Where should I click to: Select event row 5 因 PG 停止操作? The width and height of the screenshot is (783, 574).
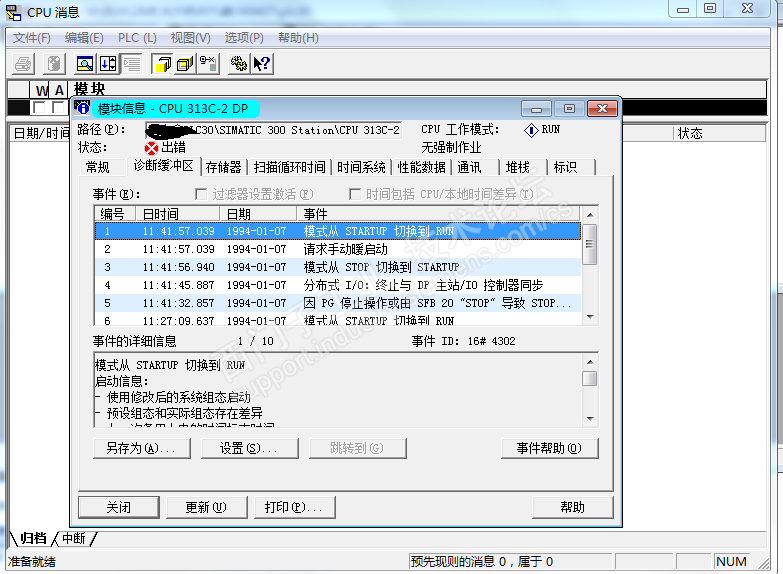[x=338, y=303]
